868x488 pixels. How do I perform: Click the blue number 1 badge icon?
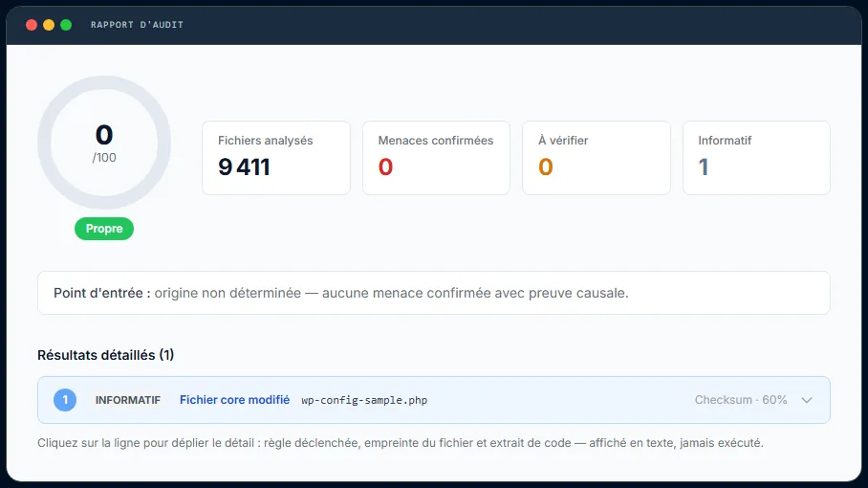[65, 400]
